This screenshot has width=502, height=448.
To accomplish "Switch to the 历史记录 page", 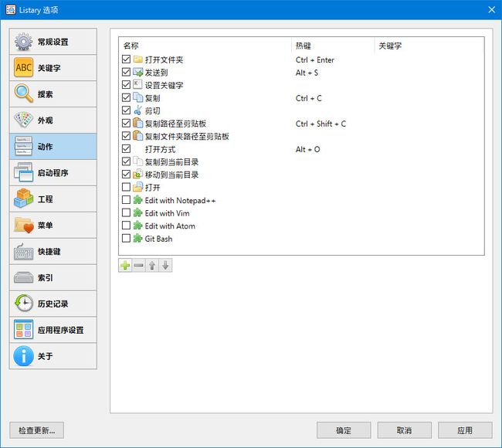I will [53, 304].
